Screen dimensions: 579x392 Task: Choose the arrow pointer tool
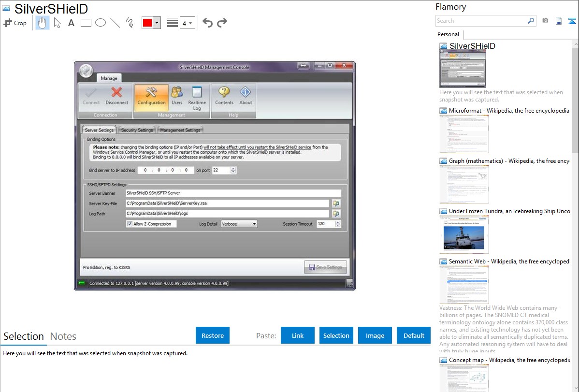pos(57,23)
